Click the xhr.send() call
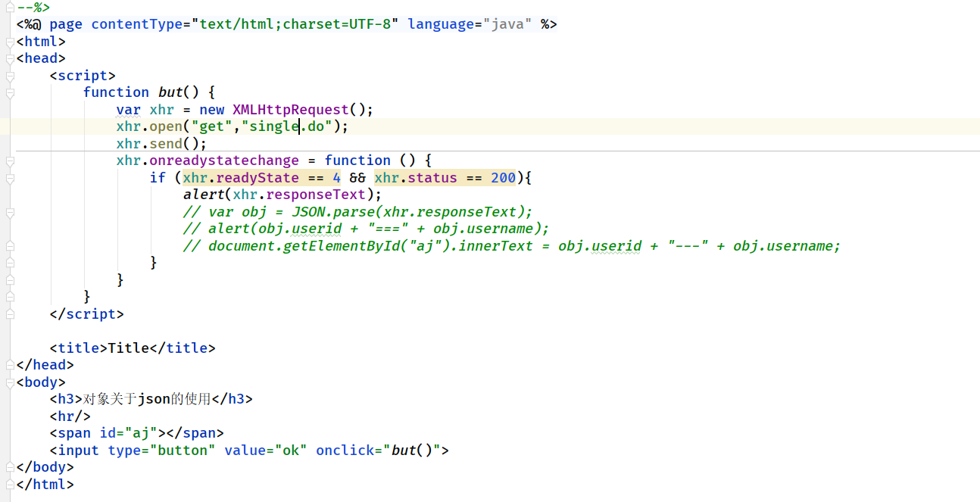 click(x=161, y=143)
